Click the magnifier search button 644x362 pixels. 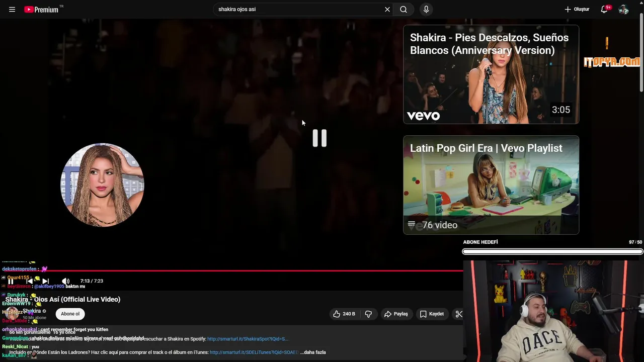click(x=404, y=10)
